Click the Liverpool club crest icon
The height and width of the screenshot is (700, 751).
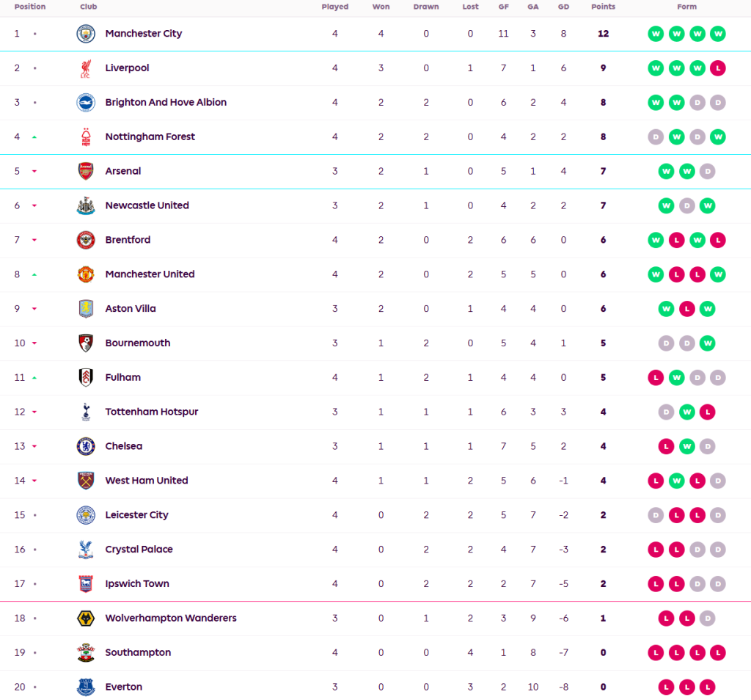(x=86, y=68)
